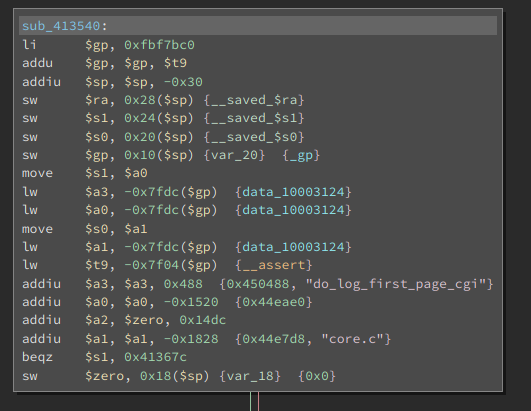The width and height of the screenshot is (531, 411).
Task: Click the -0x30 stack adjustment value
Action: (183, 82)
